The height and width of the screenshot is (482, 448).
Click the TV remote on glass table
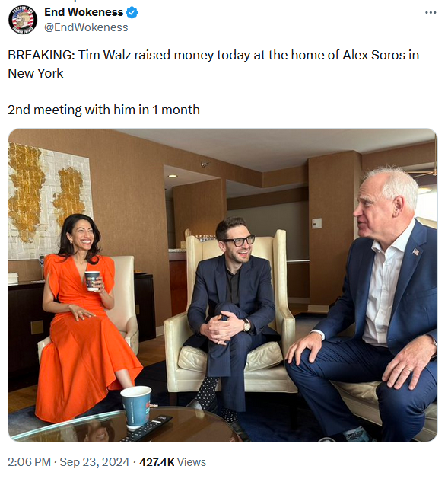[149, 427]
